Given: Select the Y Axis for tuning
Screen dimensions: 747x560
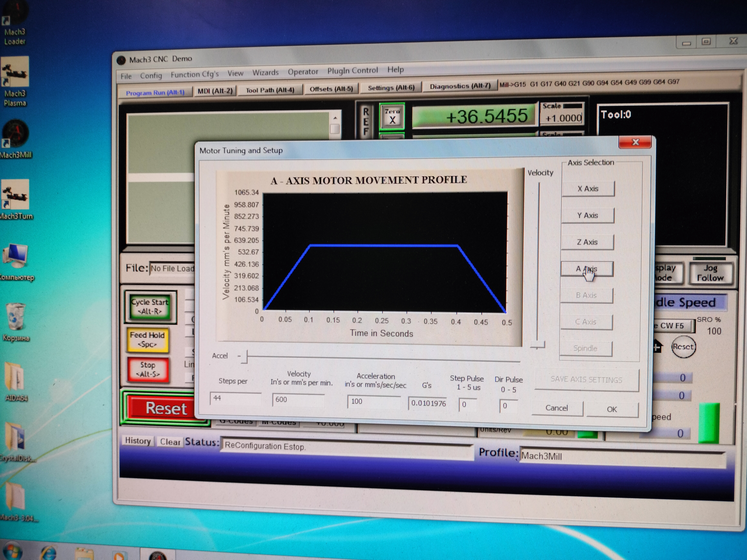Looking at the screenshot, I should [x=587, y=215].
